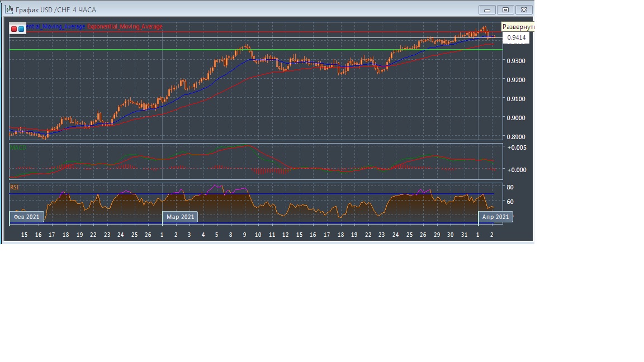Click the red indicator button on chart

point(14,28)
